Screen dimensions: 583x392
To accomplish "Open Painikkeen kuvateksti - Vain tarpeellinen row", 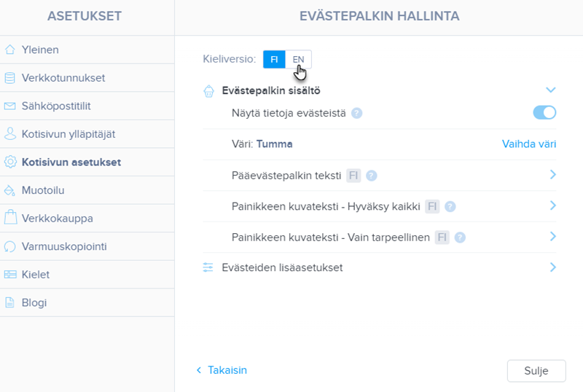I will click(x=552, y=237).
